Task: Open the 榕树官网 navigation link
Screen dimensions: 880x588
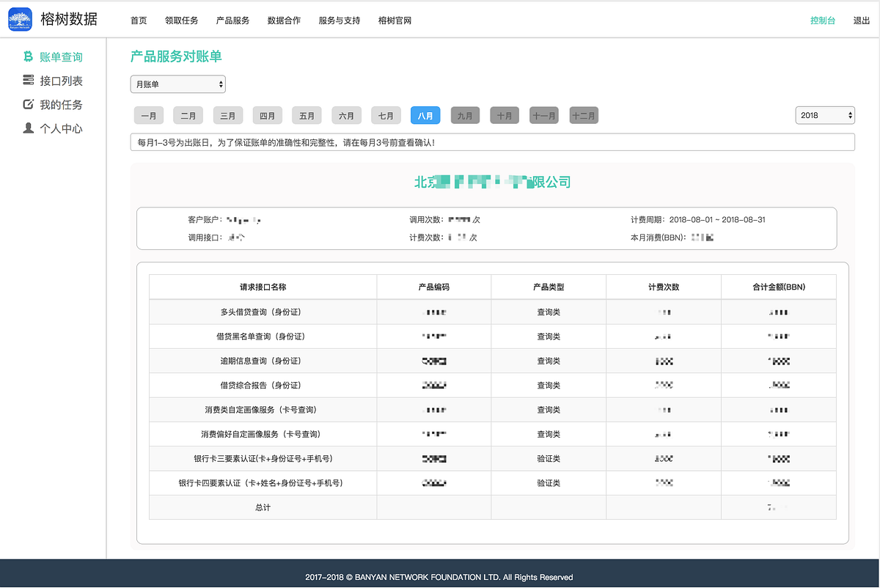Action: [395, 21]
